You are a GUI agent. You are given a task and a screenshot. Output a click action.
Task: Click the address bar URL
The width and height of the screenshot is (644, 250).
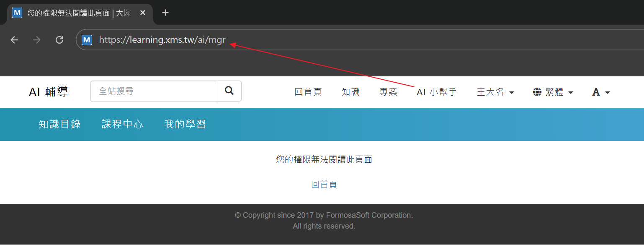tap(162, 40)
